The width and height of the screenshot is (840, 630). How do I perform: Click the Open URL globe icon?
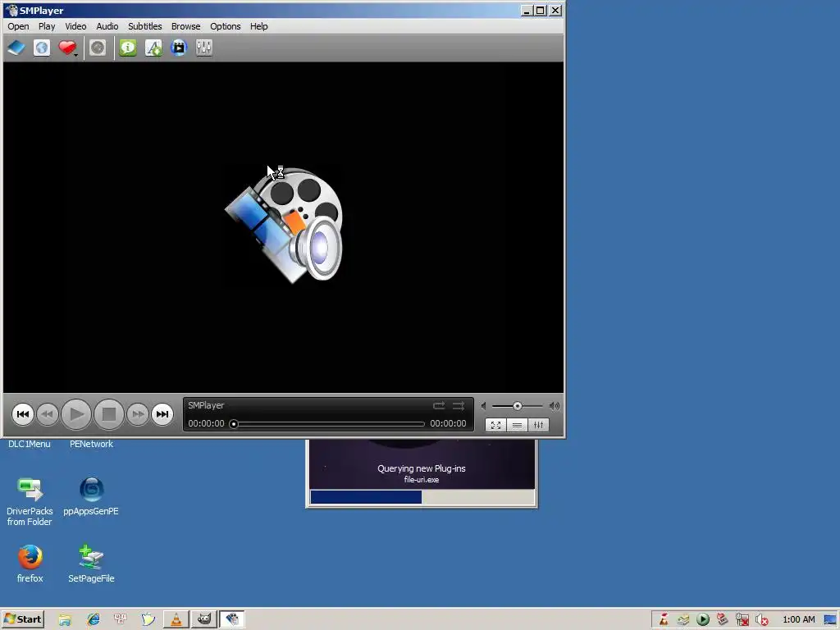point(42,48)
